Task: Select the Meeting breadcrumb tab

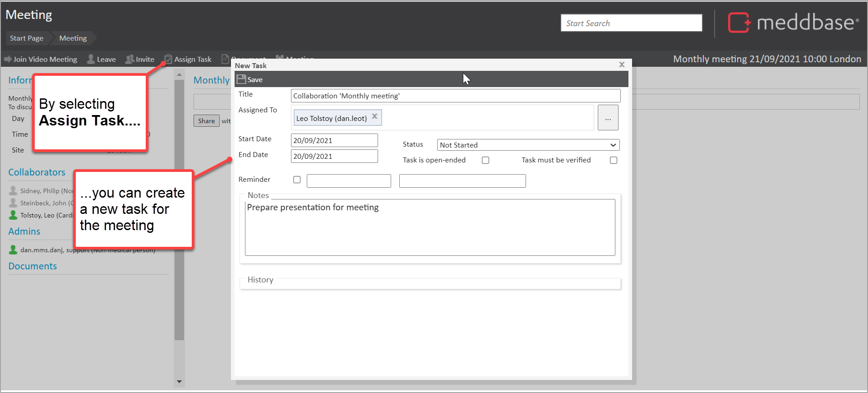Action: pos(73,38)
